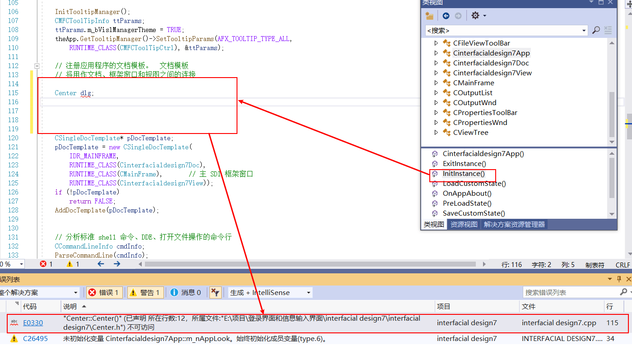632x364 pixels.
Task: Click the new folder icon in Class View
Action: (x=429, y=16)
